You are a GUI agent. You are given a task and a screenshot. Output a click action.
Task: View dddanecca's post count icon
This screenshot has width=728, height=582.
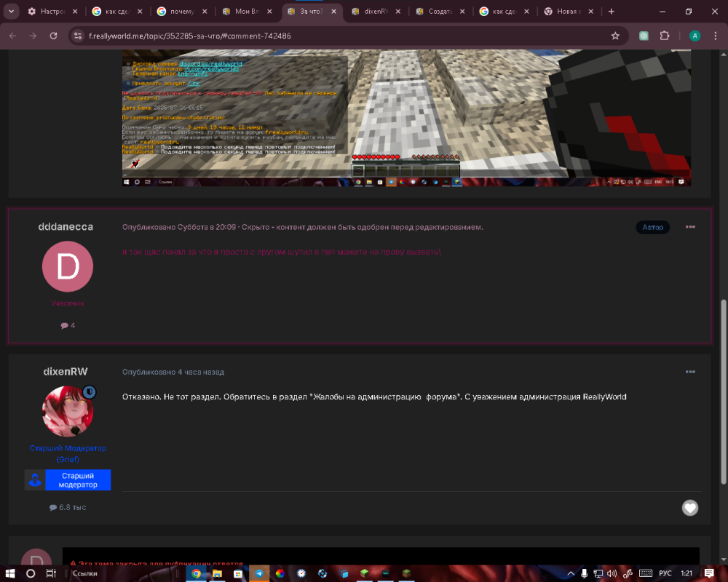coord(65,325)
